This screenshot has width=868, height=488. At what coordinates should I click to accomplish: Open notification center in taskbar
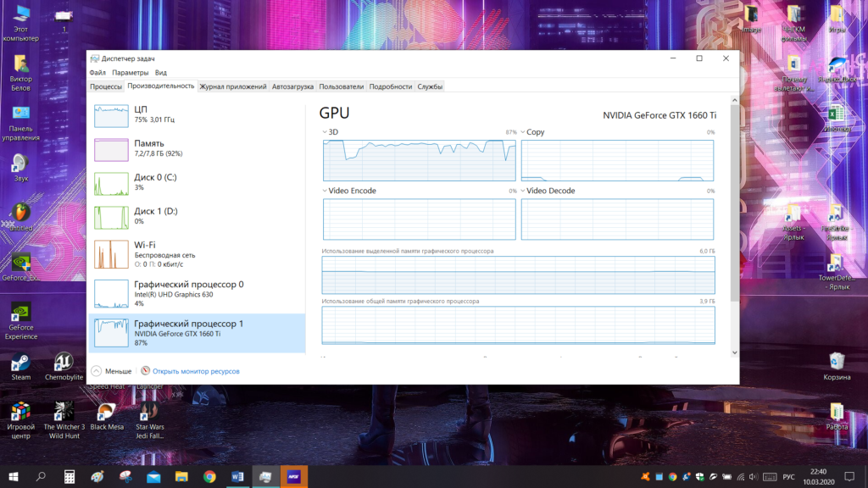pos(849,476)
